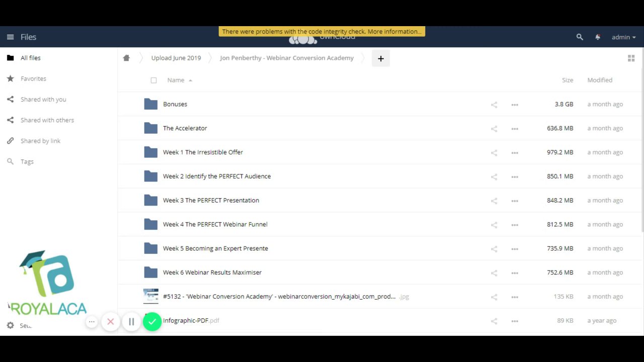Screen dimensions: 644x362
Task: Open more actions for Week 4
Action: coord(515,225)
